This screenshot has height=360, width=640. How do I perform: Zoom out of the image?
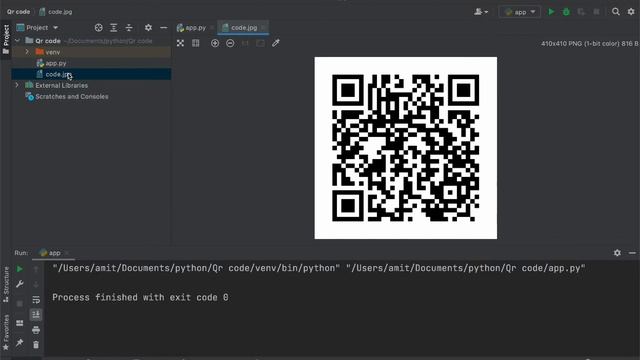pyautogui.click(x=230, y=43)
